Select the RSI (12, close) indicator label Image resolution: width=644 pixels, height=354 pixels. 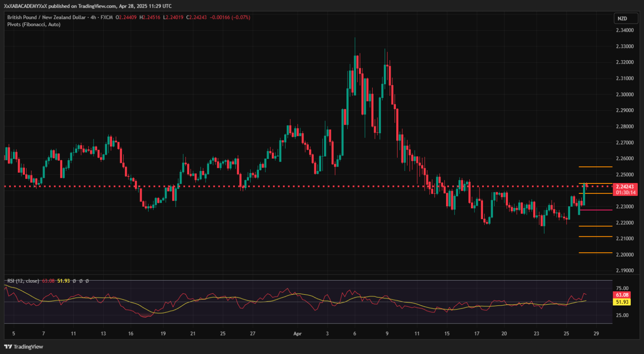[23, 281]
